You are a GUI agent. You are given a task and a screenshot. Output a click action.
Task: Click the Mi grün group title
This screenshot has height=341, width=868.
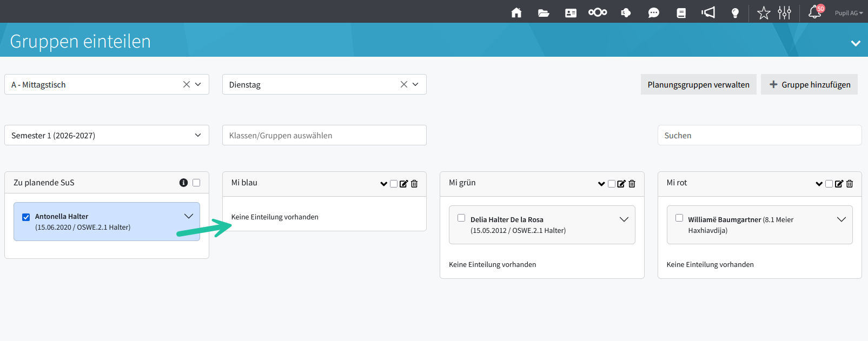tap(462, 183)
